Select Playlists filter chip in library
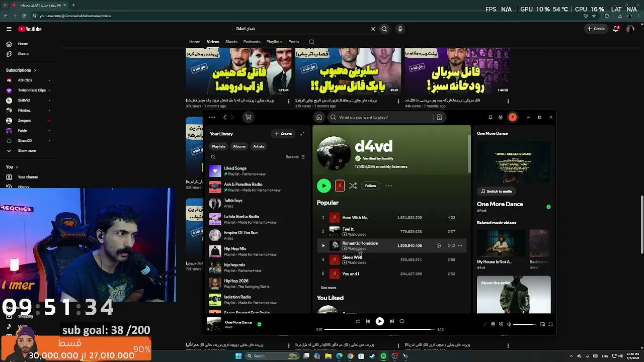644x362 pixels. [x=218, y=146]
